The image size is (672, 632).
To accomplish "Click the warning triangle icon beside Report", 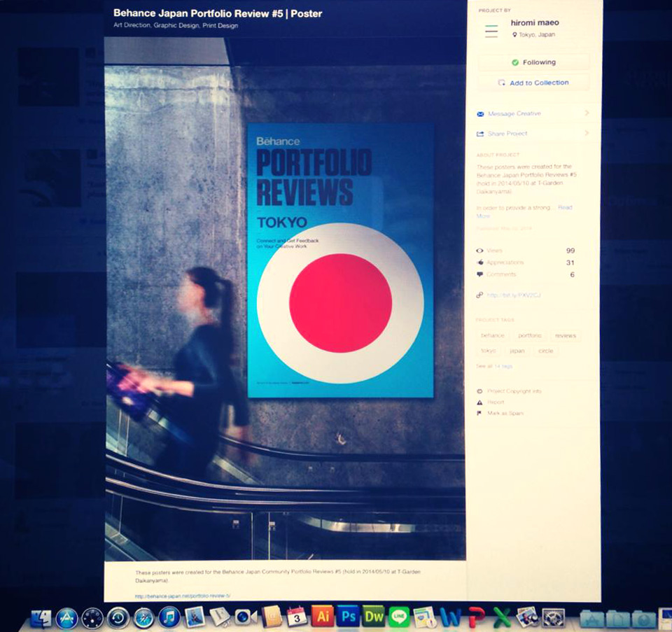I will coord(479,402).
